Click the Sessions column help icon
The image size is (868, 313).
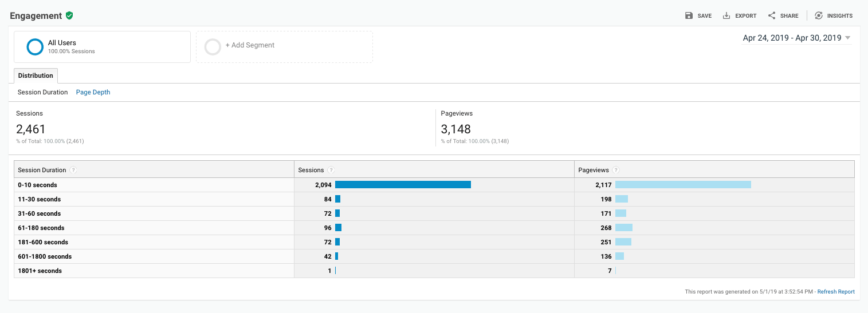point(331,170)
